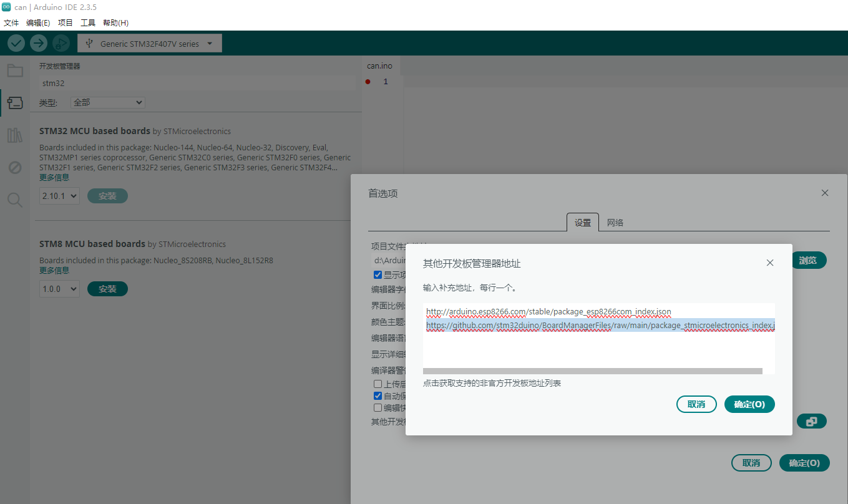
Task: Click STM32 MCU based boards title
Action: point(95,131)
